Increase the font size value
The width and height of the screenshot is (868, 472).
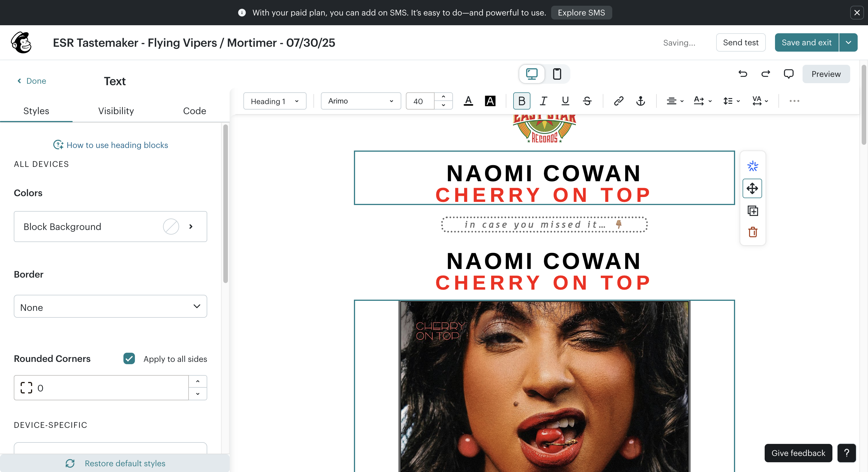point(443,97)
